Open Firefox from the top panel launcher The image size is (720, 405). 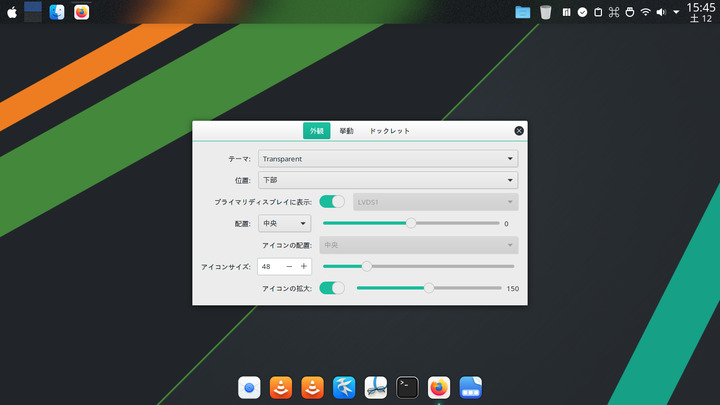coord(81,12)
